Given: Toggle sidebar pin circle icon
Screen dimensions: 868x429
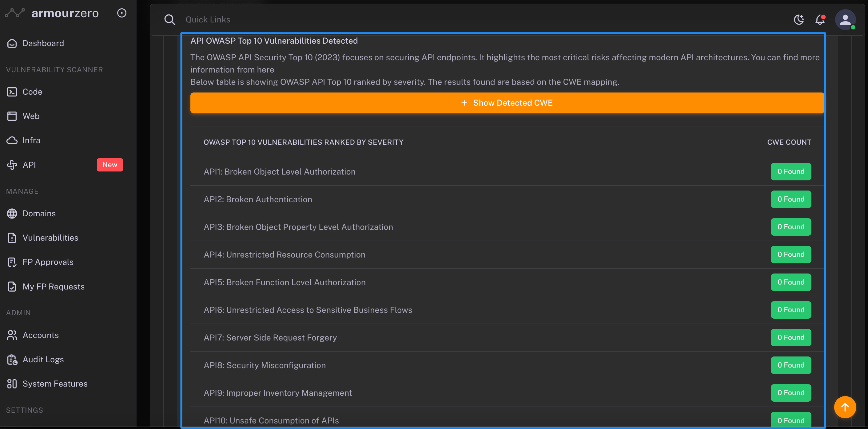Looking at the screenshot, I should [x=121, y=13].
